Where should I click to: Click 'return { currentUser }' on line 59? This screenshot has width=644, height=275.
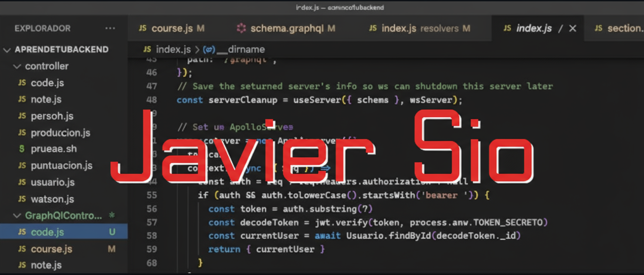coord(267,249)
